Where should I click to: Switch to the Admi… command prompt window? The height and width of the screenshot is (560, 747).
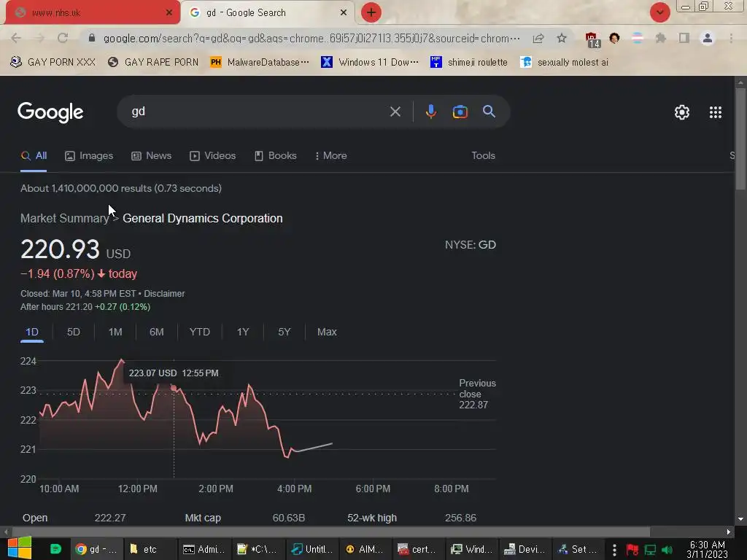(x=204, y=549)
